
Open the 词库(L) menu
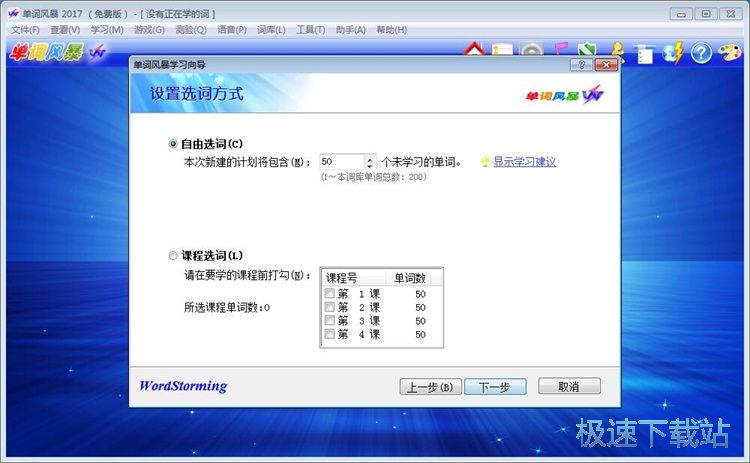271,30
